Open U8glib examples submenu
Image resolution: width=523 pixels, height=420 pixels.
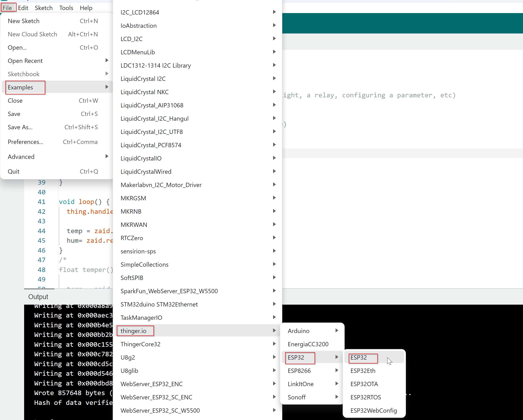(197, 371)
